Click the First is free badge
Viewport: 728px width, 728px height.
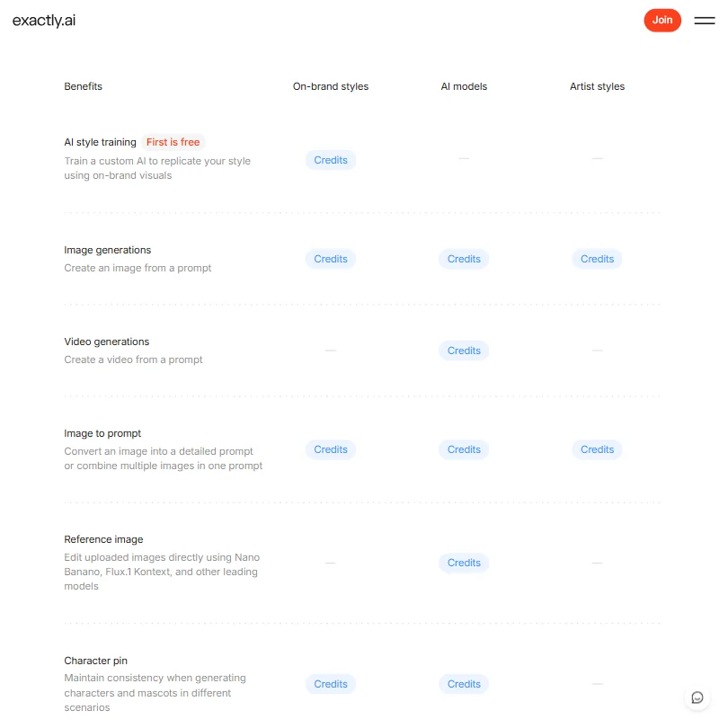173,142
